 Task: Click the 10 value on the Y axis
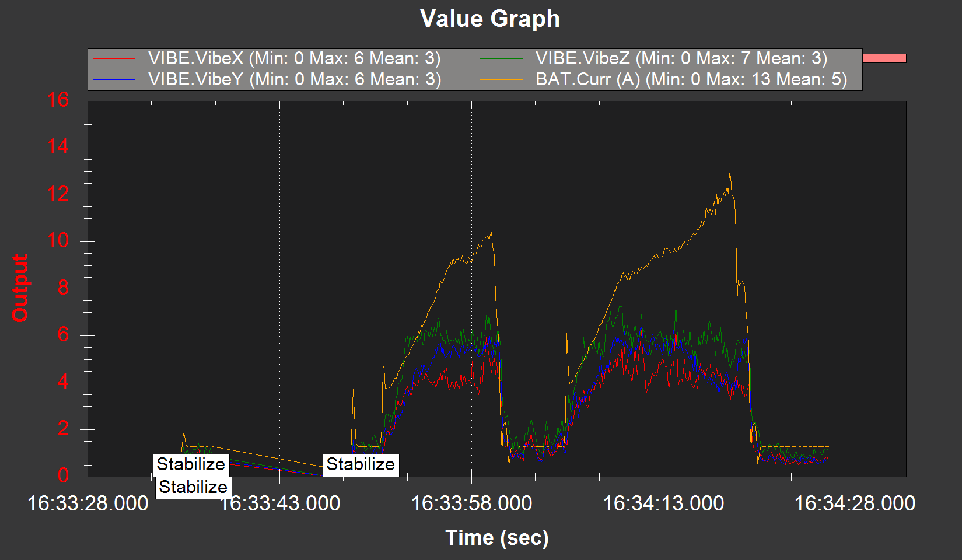[58, 241]
